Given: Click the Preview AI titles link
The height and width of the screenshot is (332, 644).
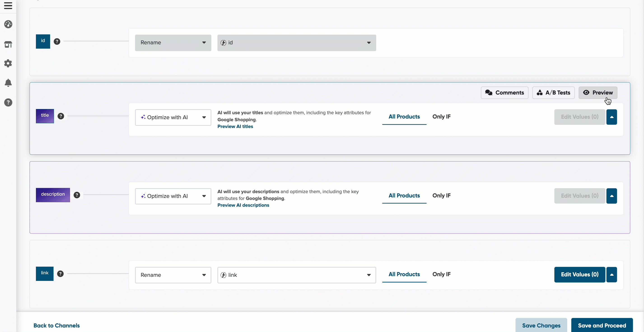Looking at the screenshot, I should pos(235,126).
